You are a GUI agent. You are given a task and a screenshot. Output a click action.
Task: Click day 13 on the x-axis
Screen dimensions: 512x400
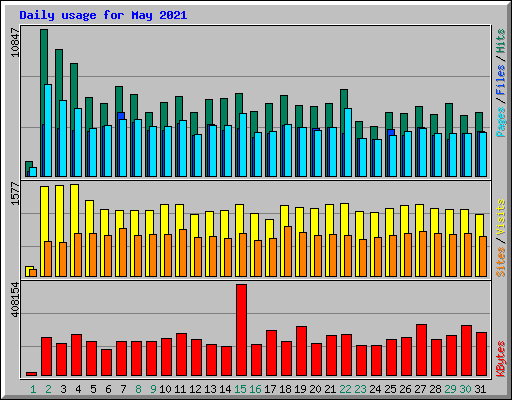point(210,389)
